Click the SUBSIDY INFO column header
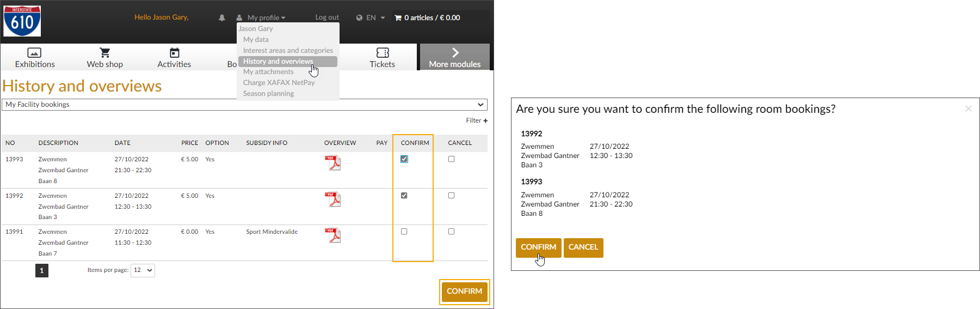The image size is (980, 309). pos(267,143)
